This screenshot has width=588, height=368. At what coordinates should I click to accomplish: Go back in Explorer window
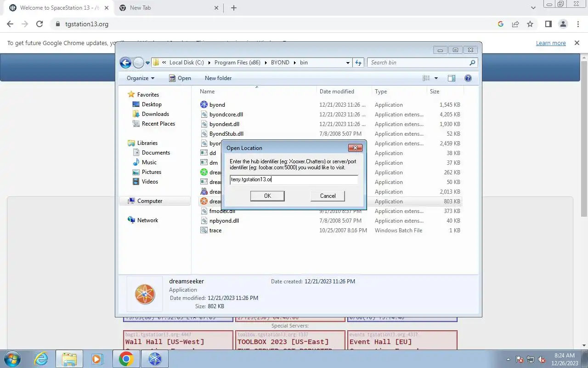125,63
